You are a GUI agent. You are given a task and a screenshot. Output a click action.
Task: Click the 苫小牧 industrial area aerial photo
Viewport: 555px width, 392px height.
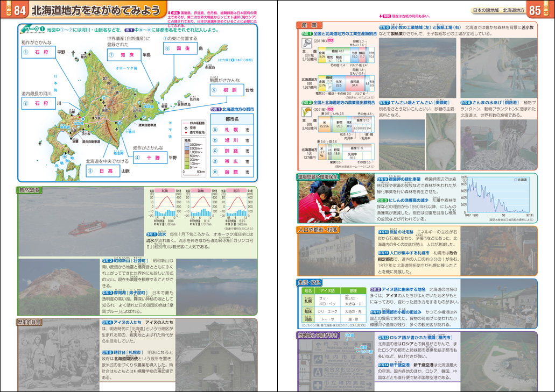coord(418,68)
